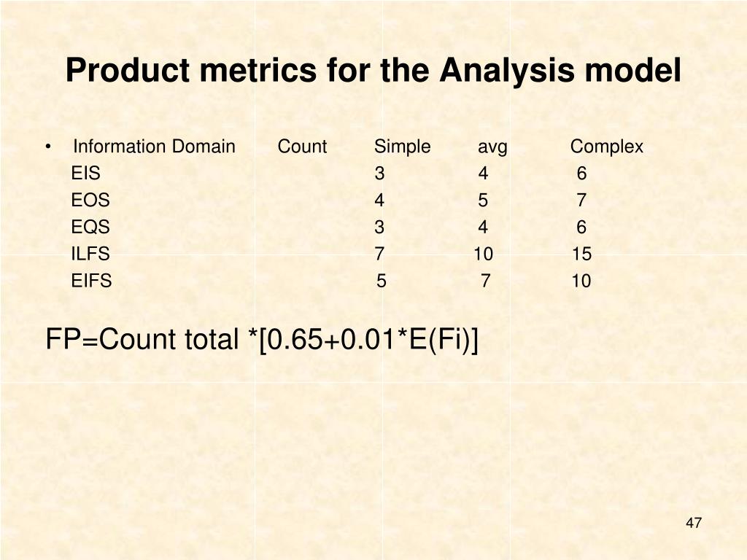Click the EOS row label
This screenshot has height=560, width=747.
tap(90, 200)
